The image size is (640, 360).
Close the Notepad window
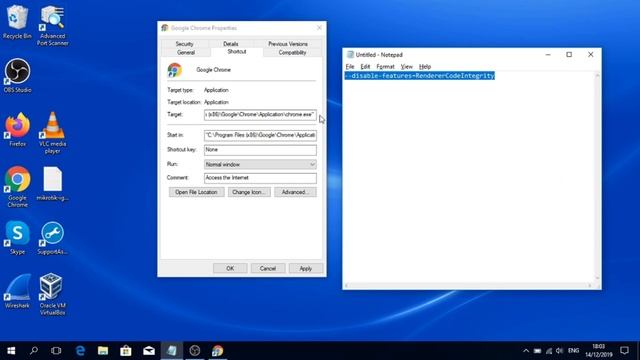pos(590,54)
